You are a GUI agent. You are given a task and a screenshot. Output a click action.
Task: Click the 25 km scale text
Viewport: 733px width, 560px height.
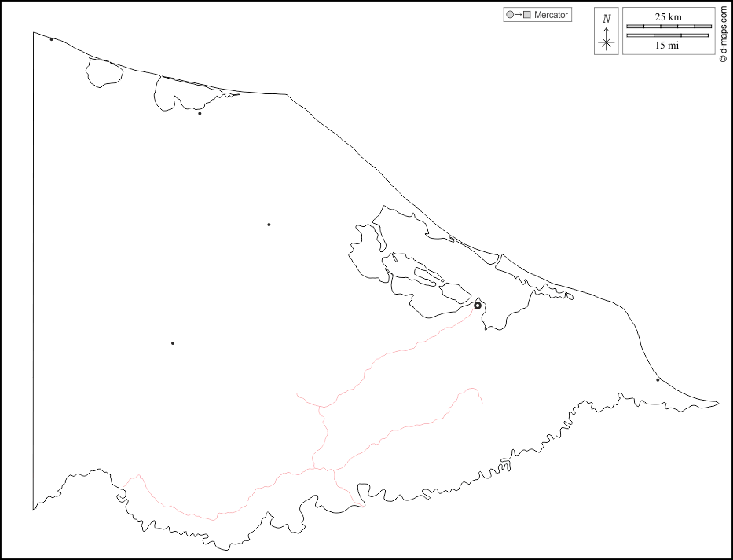tap(668, 17)
